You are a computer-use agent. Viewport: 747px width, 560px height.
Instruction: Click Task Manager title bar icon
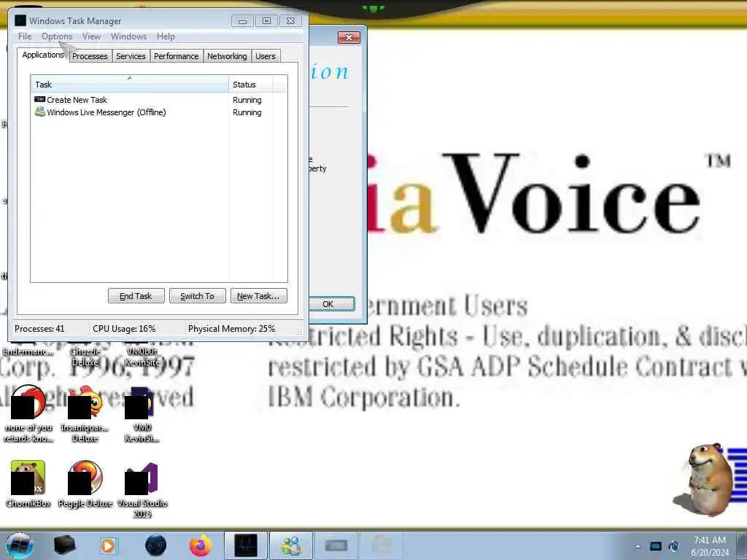coord(20,20)
